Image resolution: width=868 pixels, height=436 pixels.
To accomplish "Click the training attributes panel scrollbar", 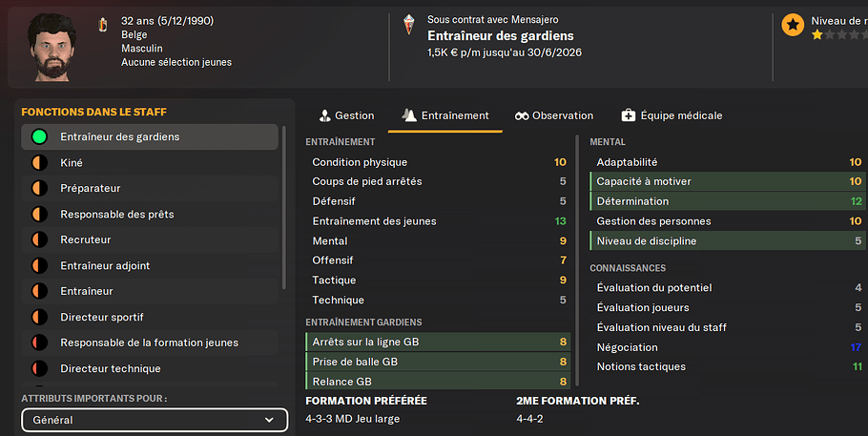I will pyautogui.click(x=577, y=260).
